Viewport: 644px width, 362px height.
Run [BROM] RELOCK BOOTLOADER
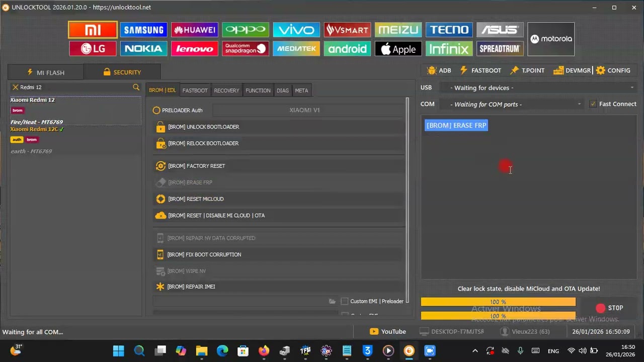[279, 143]
